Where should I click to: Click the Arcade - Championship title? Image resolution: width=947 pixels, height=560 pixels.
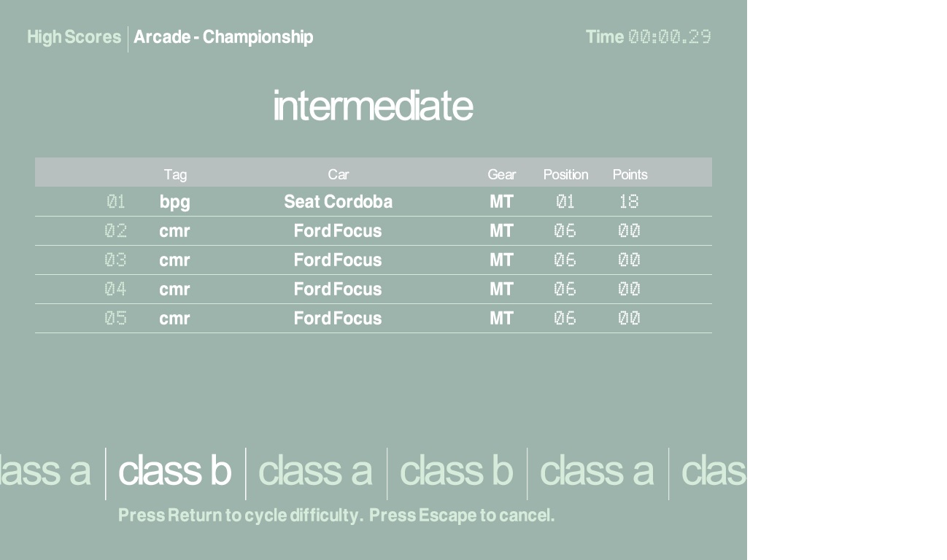223,37
